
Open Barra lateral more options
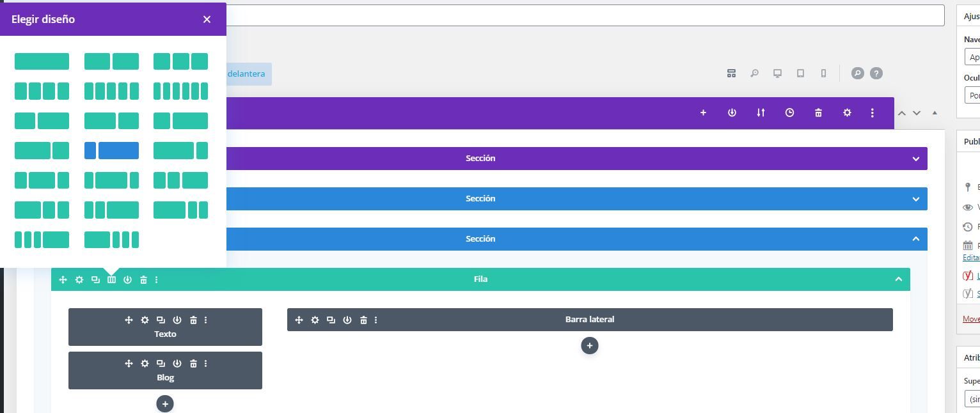pyautogui.click(x=375, y=320)
